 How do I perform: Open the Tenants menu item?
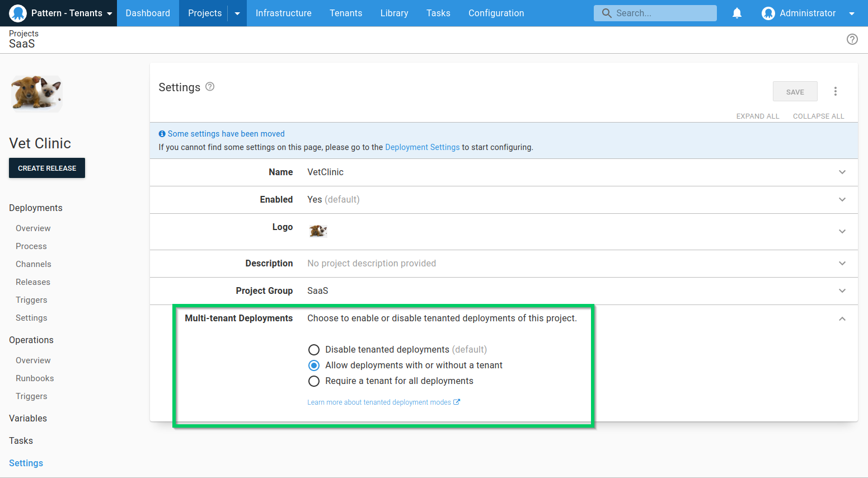click(x=345, y=13)
